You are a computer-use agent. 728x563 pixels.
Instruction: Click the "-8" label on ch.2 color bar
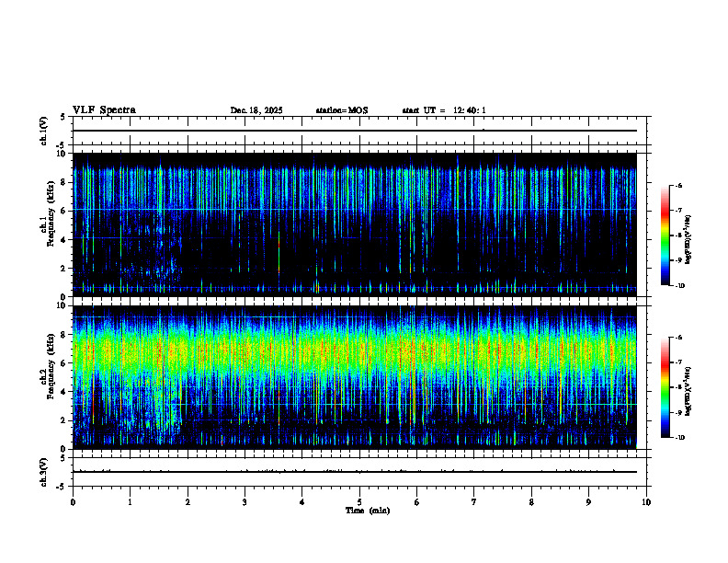click(x=678, y=387)
